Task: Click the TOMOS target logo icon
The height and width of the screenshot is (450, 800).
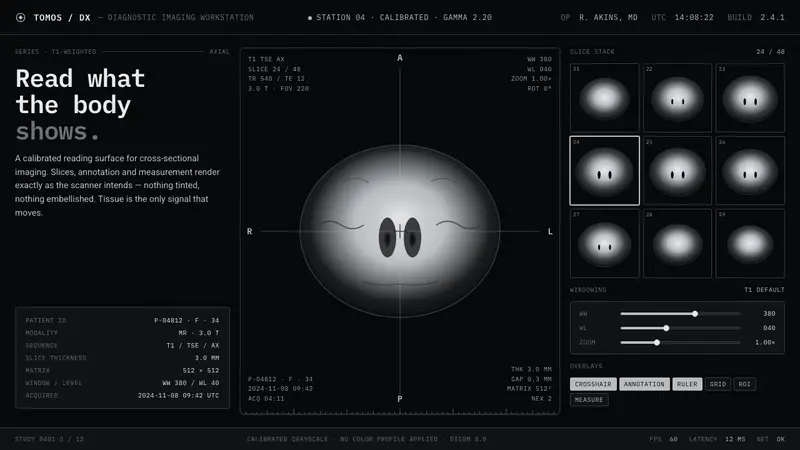Action: [20, 17]
